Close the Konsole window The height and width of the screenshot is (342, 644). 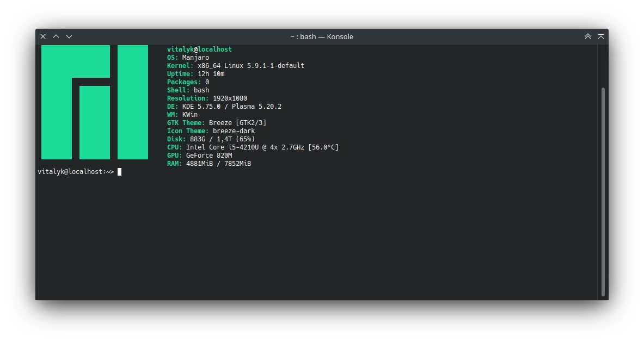42,36
